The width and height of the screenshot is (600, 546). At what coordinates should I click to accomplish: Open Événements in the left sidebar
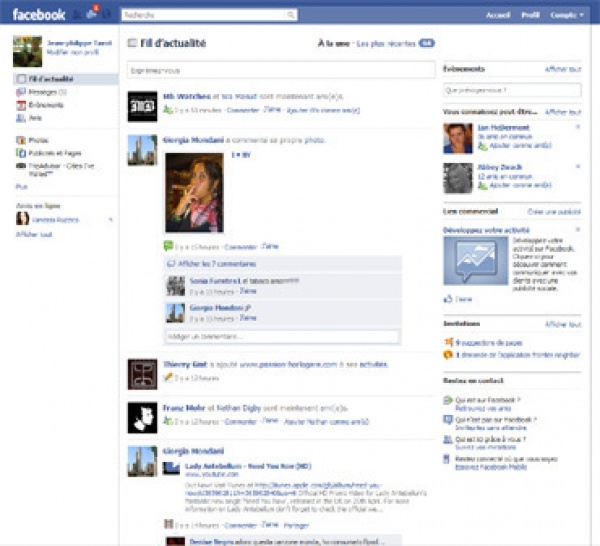(40, 105)
